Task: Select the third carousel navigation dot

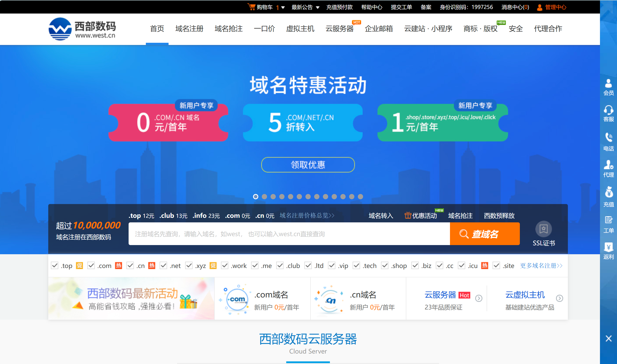Action: pyautogui.click(x=273, y=196)
